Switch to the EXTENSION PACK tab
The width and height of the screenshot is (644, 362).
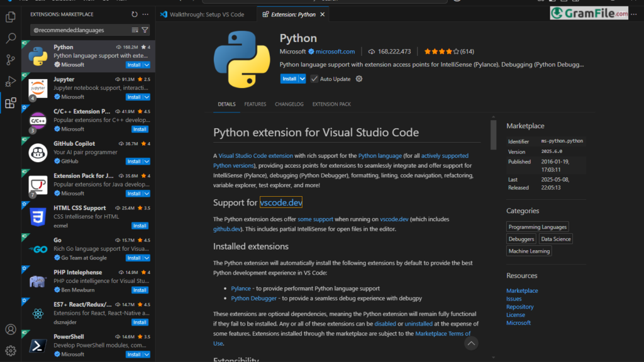coord(331,104)
